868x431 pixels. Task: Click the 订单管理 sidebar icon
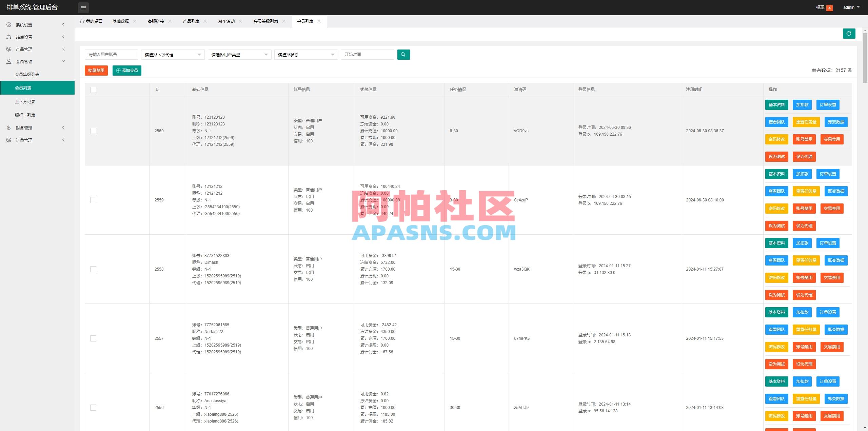click(8, 140)
